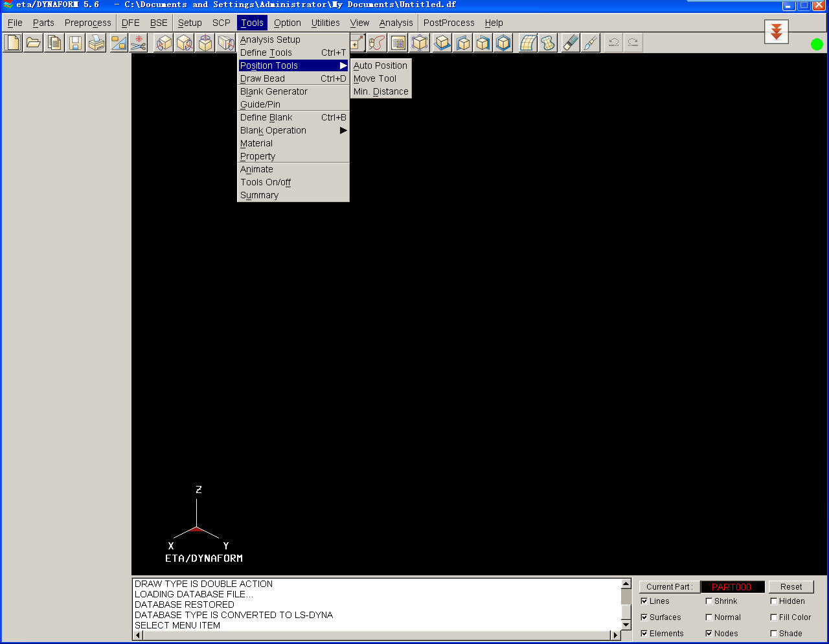Enable the Shrink checkbox
The image size is (829, 644).
[x=709, y=601]
